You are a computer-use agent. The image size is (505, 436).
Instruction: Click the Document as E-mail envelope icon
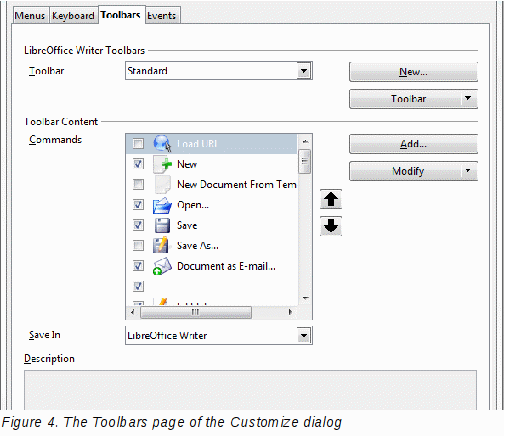tap(162, 266)
